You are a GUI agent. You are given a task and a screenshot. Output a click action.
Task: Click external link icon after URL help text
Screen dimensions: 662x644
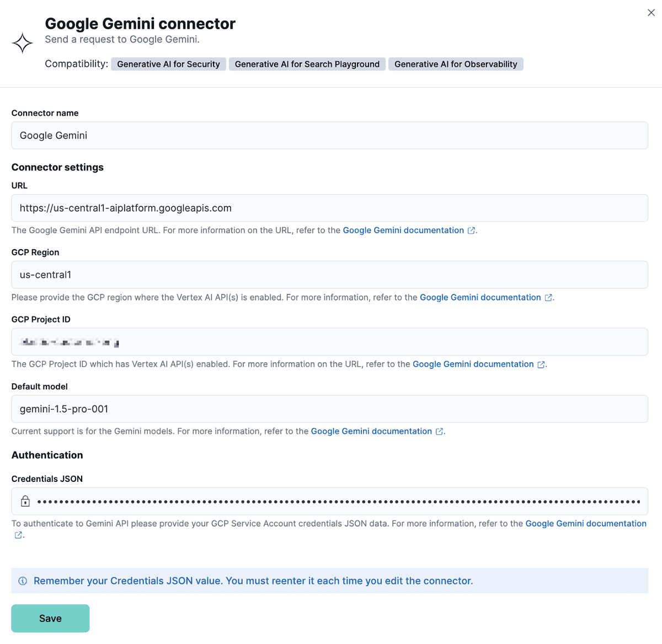[x=471, y=231]
